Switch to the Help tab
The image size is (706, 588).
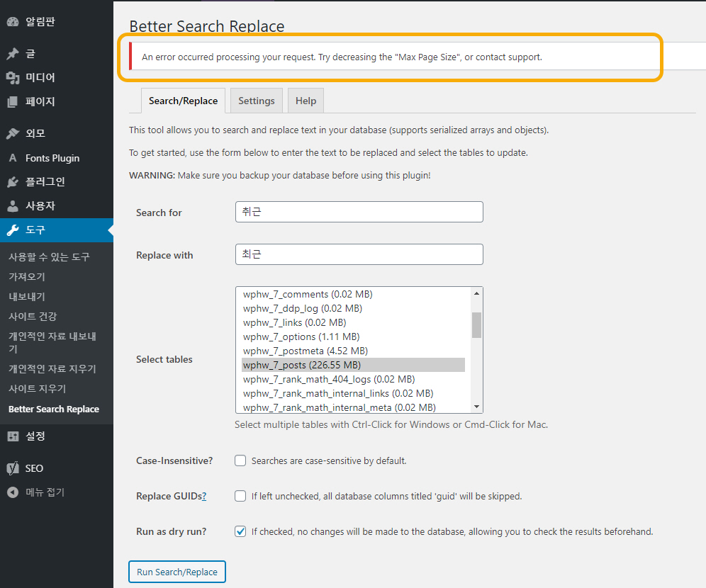coord(306,101)
